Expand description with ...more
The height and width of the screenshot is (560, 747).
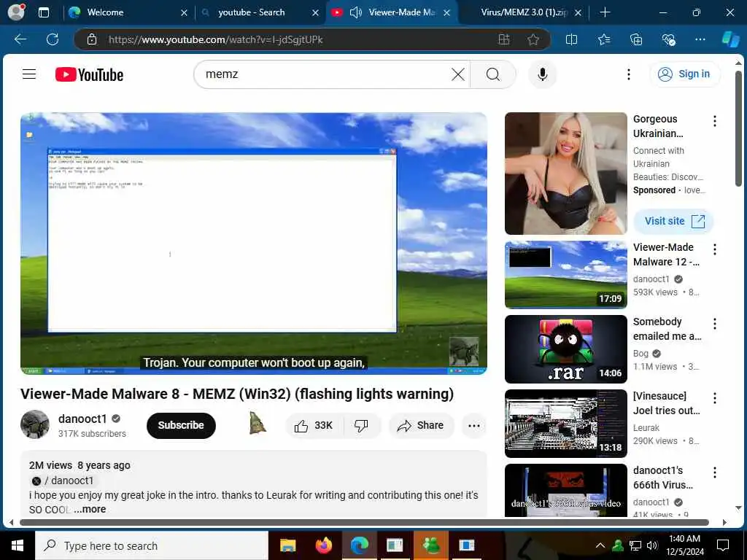coord(90,509)
